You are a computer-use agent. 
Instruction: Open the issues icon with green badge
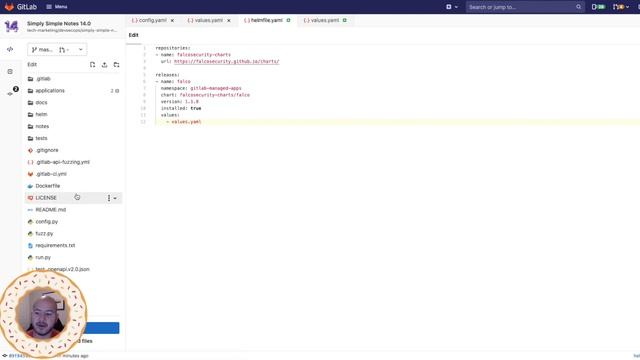tap(598, 7)
